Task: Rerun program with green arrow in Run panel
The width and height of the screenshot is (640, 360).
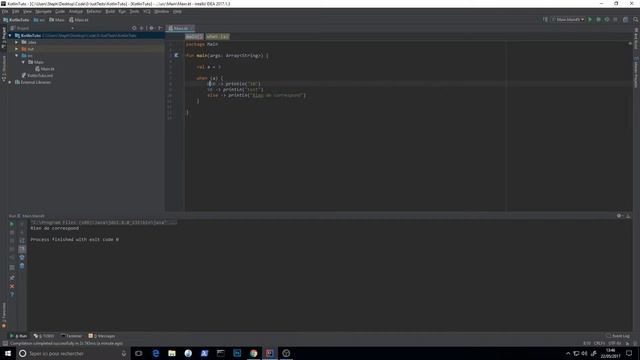Action: click(x=12, y=224)
